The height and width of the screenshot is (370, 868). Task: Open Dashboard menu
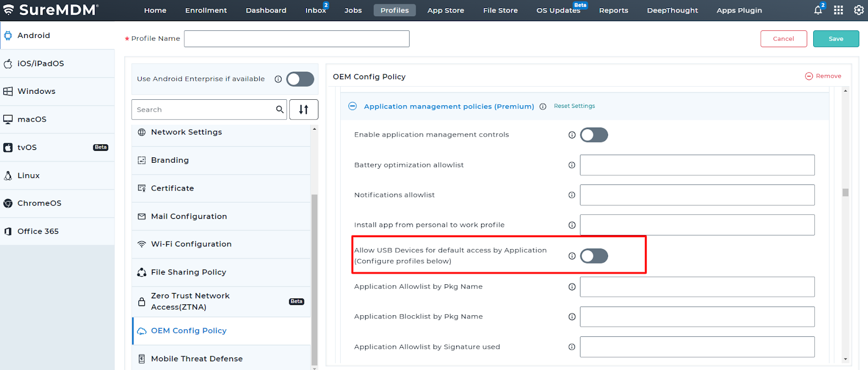coord(266,10)
